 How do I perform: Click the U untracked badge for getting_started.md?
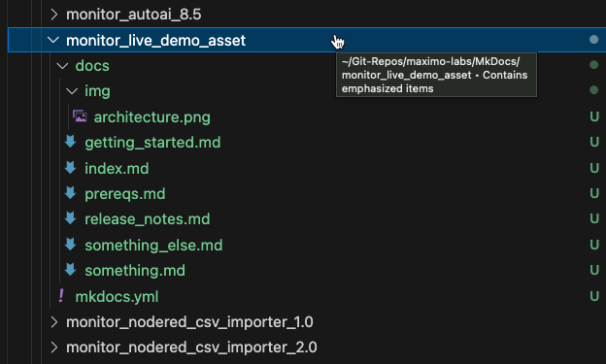(x=594, y=142)
